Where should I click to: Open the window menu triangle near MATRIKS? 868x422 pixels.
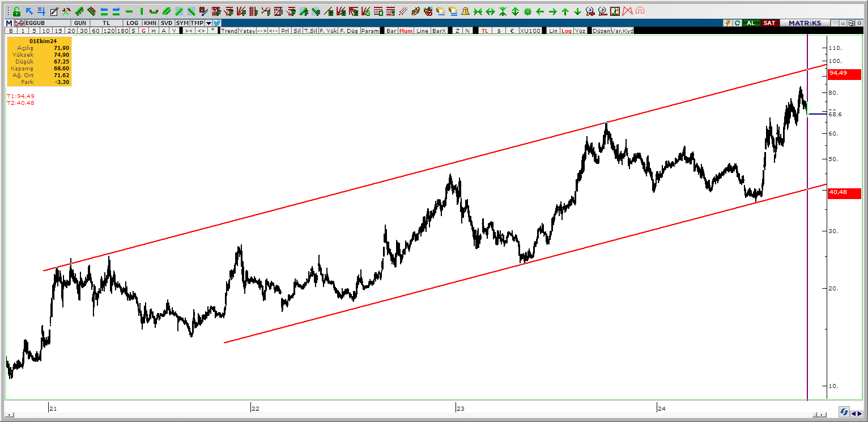(835, 23)
